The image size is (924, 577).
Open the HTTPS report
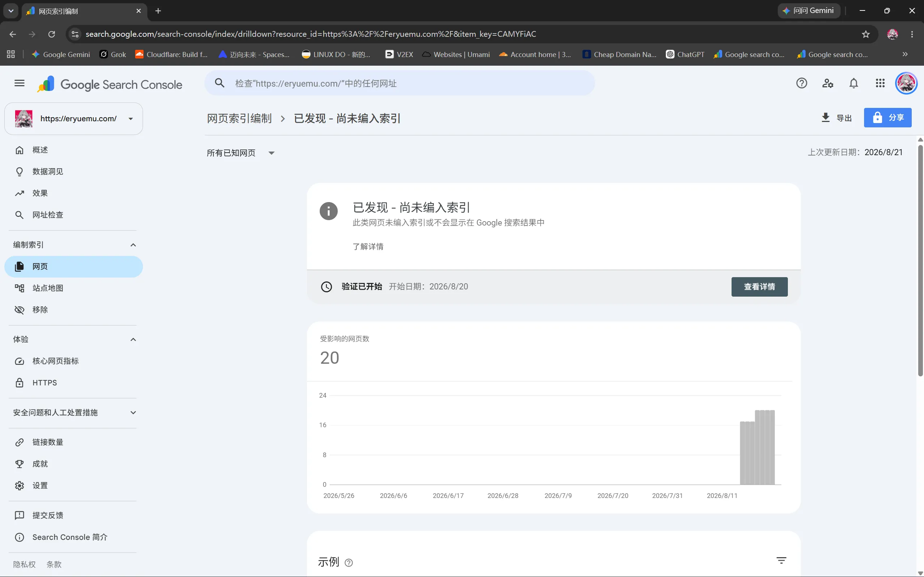coord(74,383)
